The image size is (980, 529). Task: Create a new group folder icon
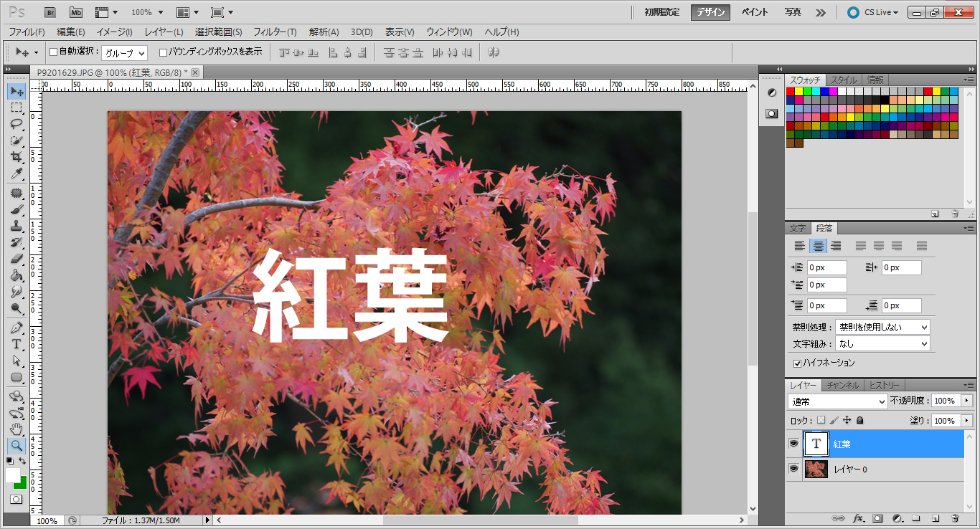[x=915, y=518]
